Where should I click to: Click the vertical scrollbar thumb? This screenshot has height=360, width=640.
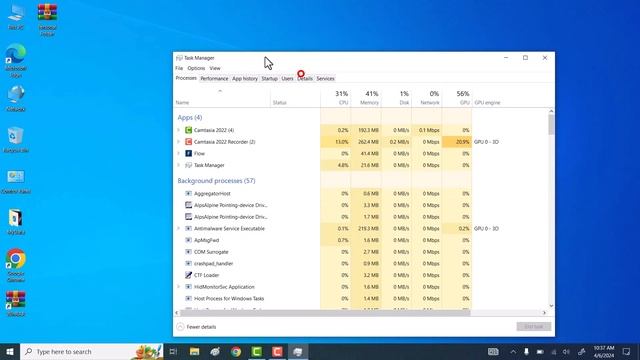click(x=551, y=124)
